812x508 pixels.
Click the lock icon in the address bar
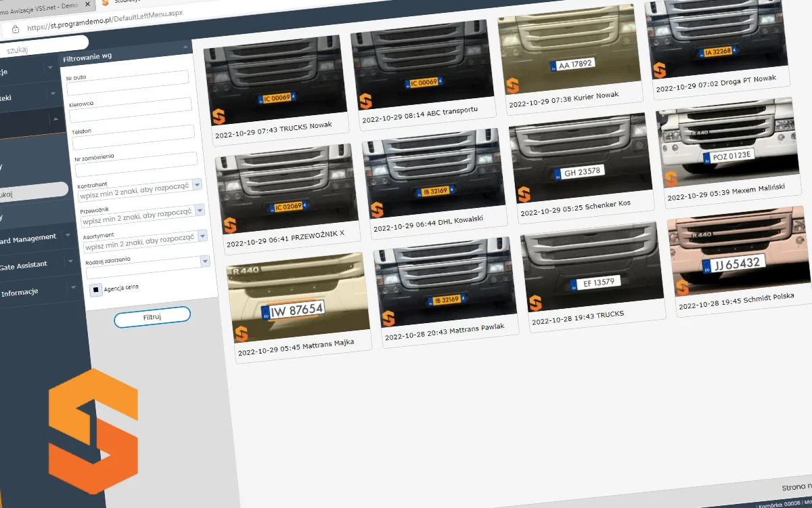(x=15, y=29)
